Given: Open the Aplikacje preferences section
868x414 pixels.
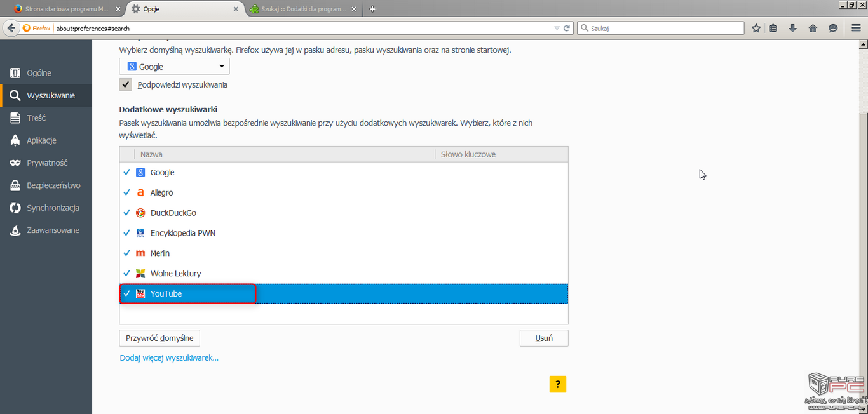Looking at the screenshot, I should click(46, 140).
